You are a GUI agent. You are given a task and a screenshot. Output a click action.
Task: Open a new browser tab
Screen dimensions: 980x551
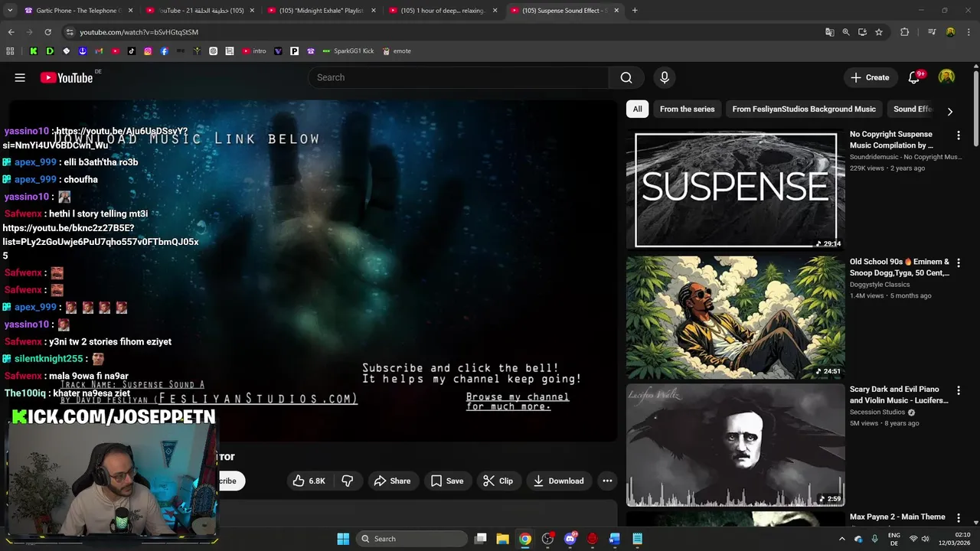(x=635, y=11)
